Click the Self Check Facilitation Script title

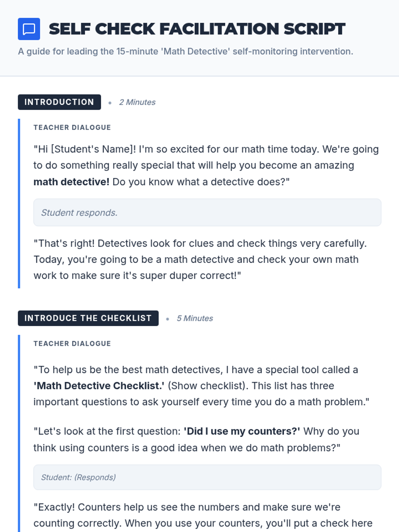pyautogui.click(x=197, y=29)
